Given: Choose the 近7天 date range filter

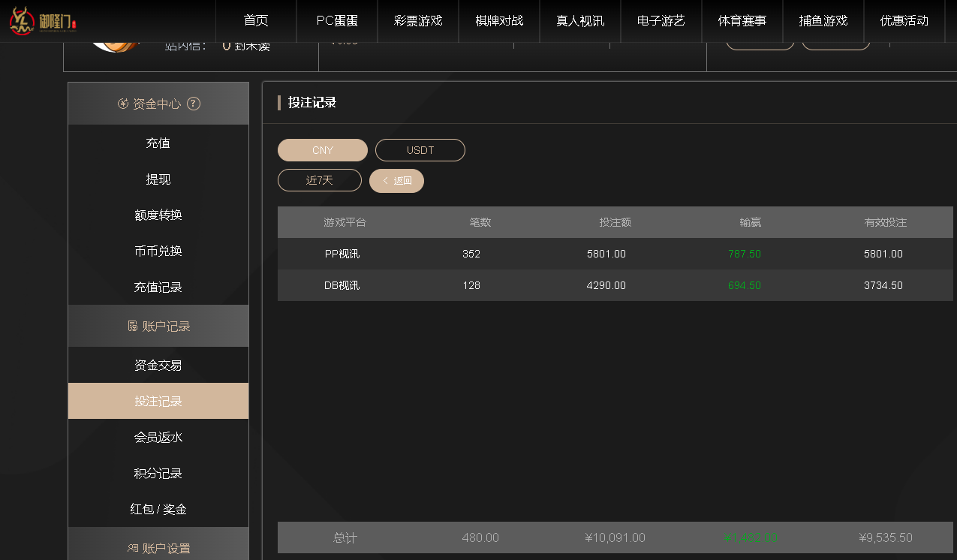Looking at the screenshot, I should tap(320, 180).
